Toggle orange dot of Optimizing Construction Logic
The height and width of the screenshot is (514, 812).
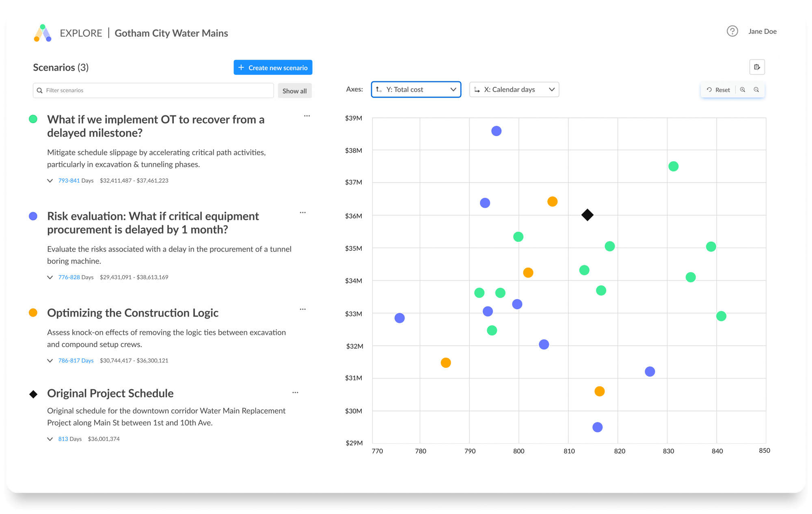click(x=33, y=313)
